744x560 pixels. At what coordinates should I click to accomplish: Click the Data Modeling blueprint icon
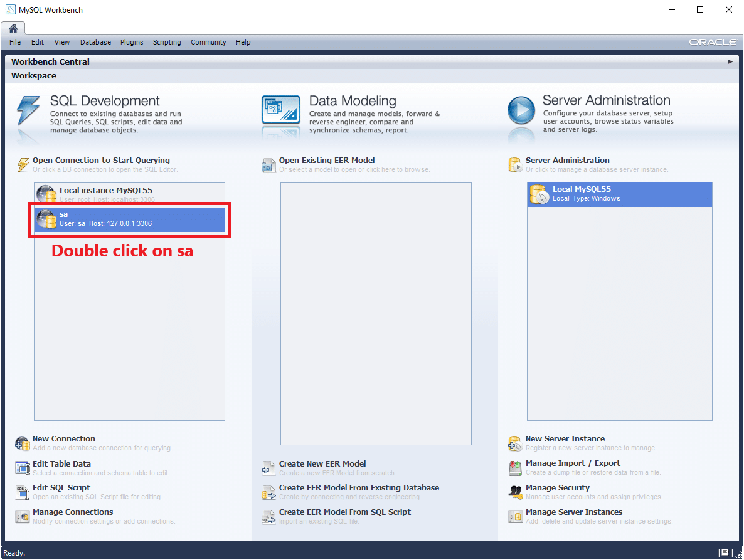coord(281,110)
